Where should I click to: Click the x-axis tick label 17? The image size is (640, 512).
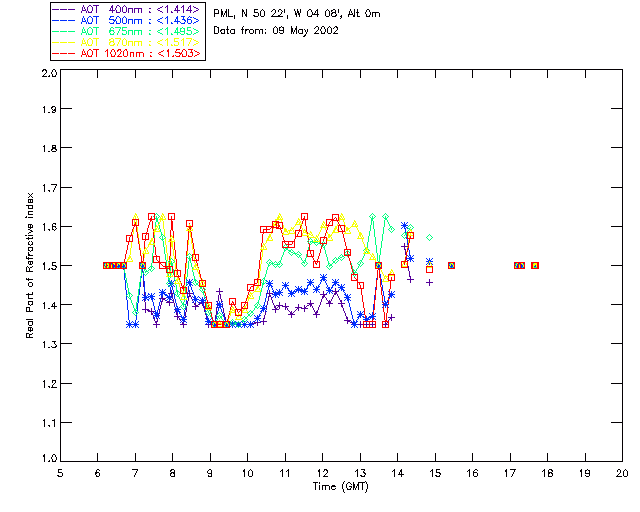point(510,473)
